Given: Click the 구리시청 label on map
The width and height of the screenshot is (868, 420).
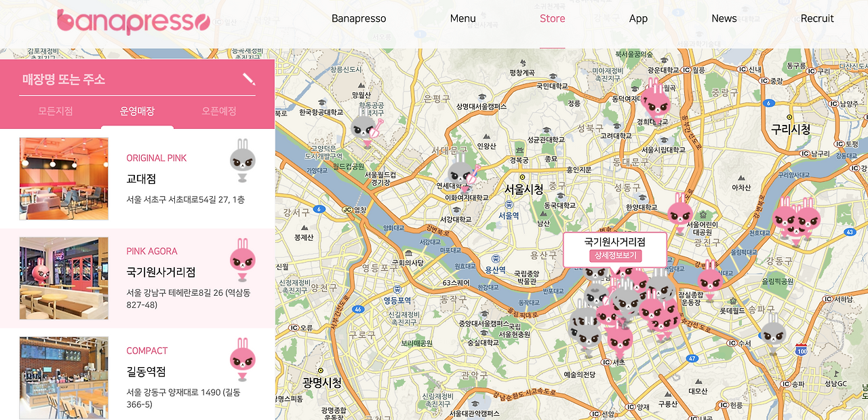Looking at the screenshot, I should click(x=791, y=129).
